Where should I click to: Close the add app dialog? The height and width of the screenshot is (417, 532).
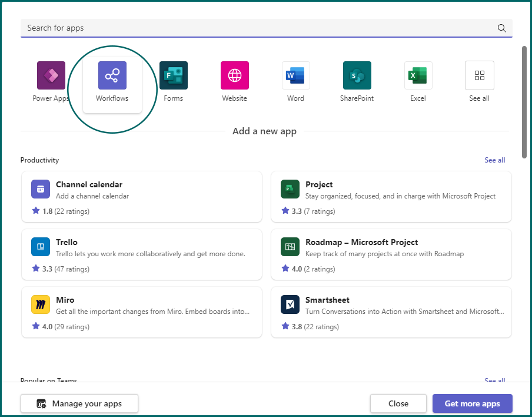tap(398, 403)
